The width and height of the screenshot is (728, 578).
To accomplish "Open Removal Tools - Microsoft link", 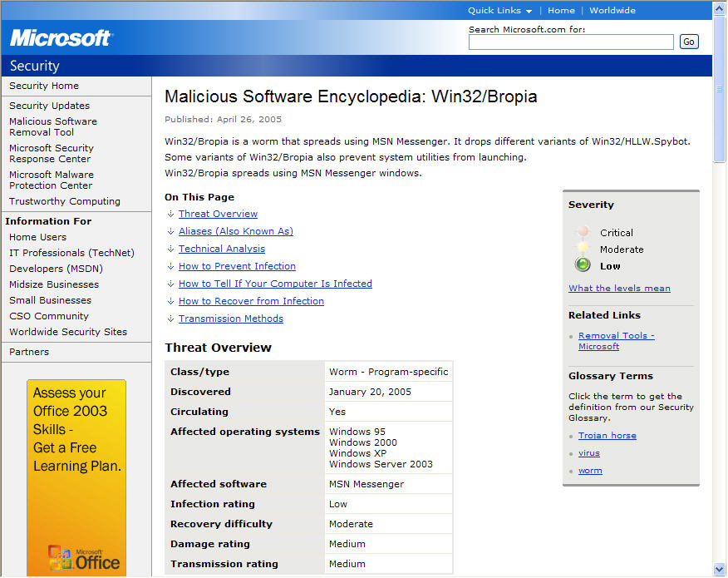I will pyautogui.click(x=616, y=341).
